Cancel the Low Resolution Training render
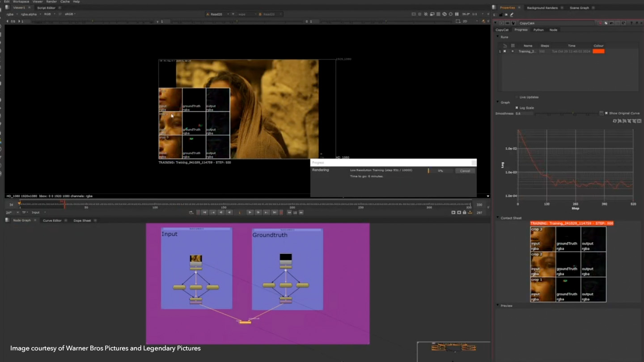 point(465,171)
